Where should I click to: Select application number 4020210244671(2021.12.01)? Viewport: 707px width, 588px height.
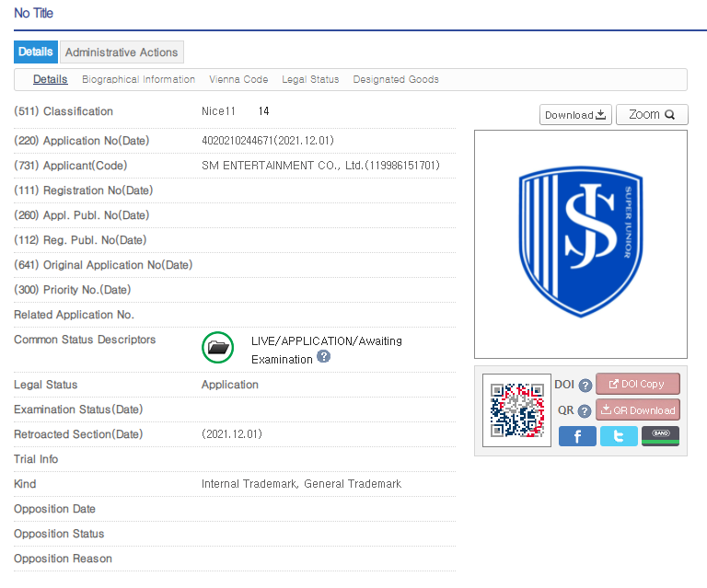(268, 141)
